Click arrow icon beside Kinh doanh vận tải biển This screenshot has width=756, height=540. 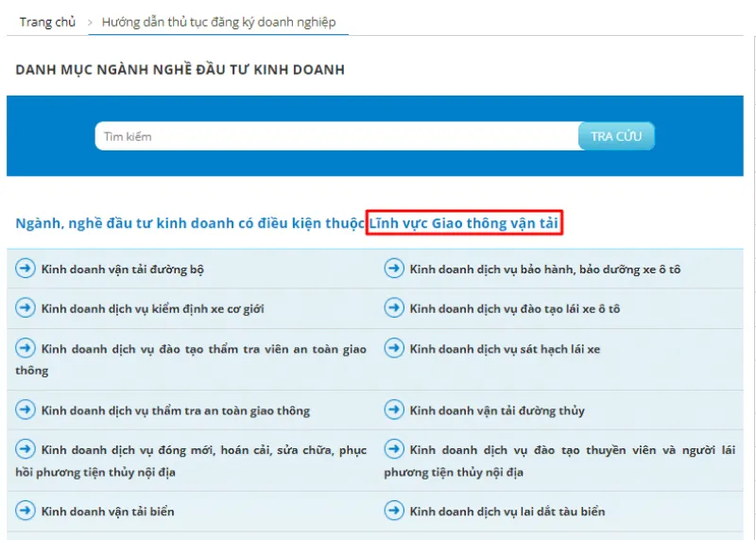click(26, 511)
